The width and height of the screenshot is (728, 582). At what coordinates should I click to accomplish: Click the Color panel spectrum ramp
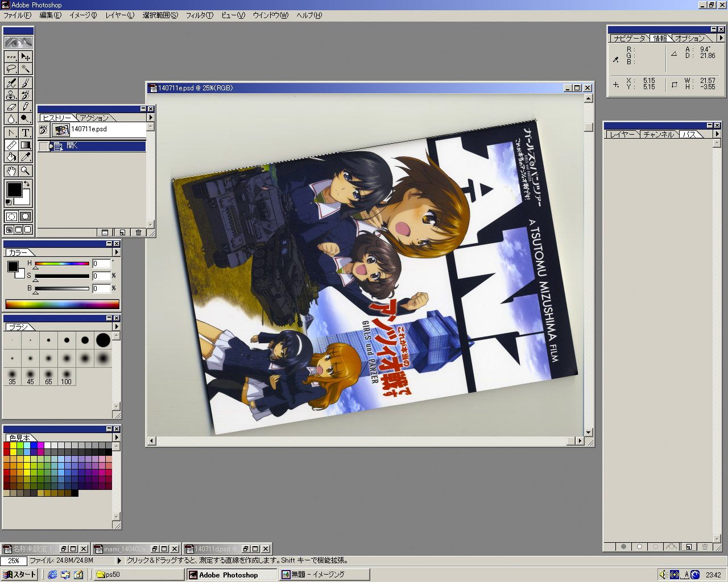tap(62, 304)
